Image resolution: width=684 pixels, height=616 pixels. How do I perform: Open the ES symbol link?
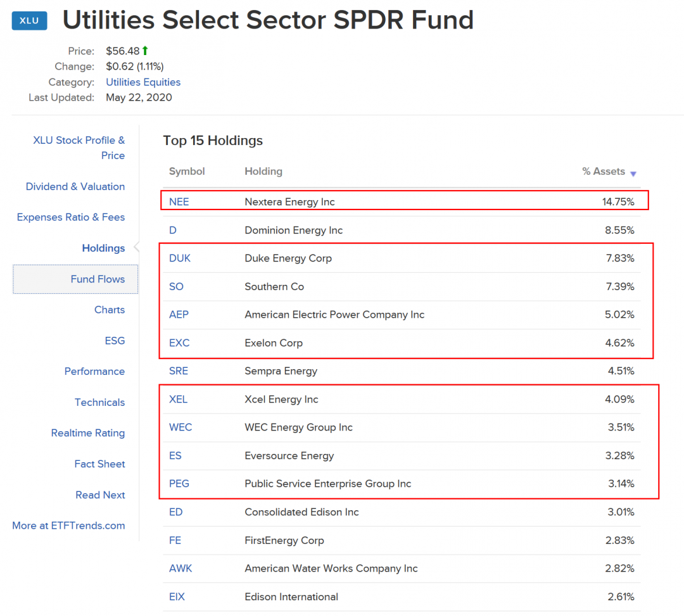point(175,456)
